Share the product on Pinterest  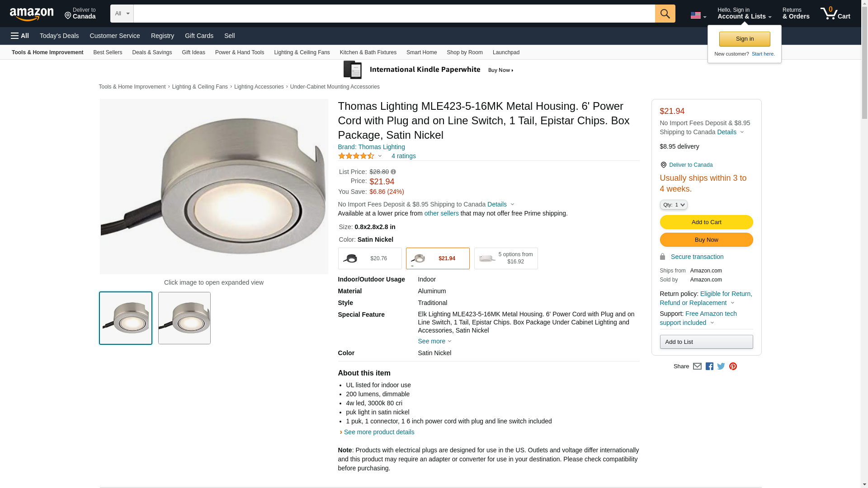733,366
